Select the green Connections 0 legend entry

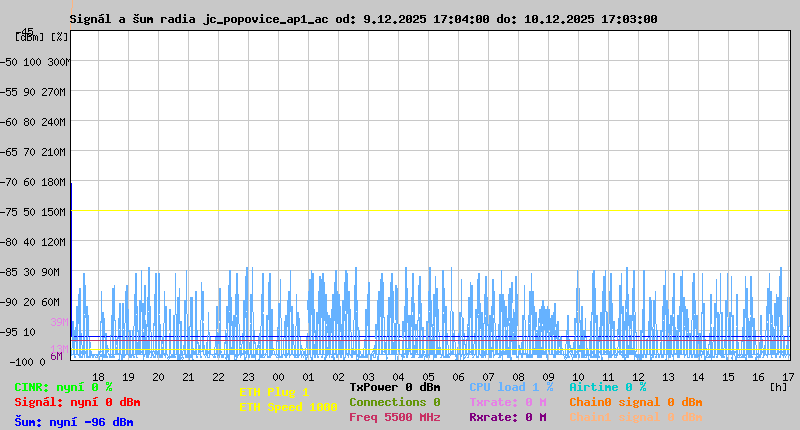coord(394,402)
